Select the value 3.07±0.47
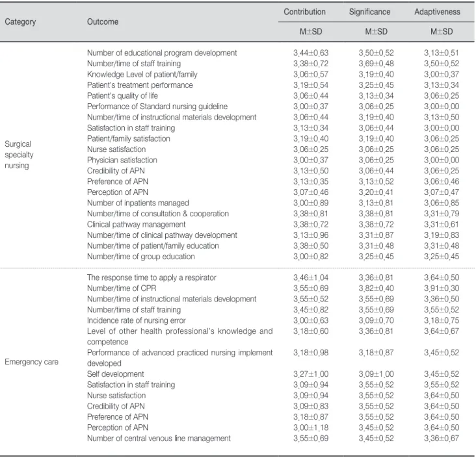The height and width of the screenshot is (458, 476). tap(442, 192)
